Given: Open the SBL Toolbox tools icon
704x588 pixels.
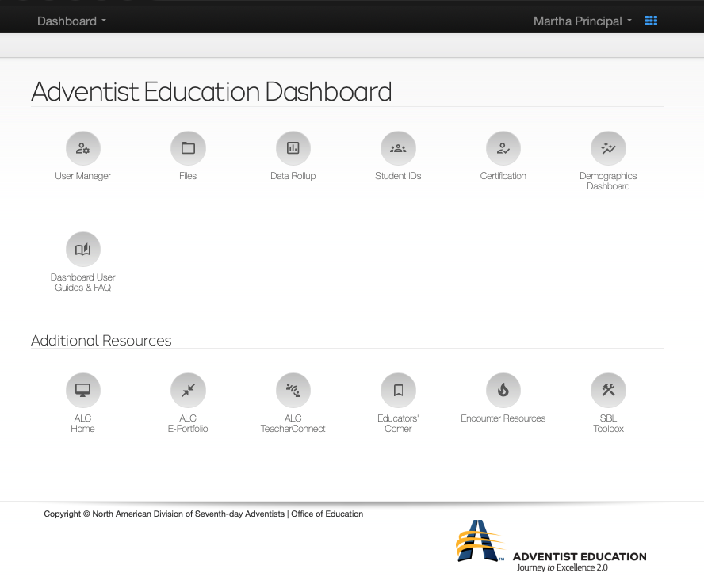Looking at the screenshot, I should pyautogui.click(x=608, y=390).
